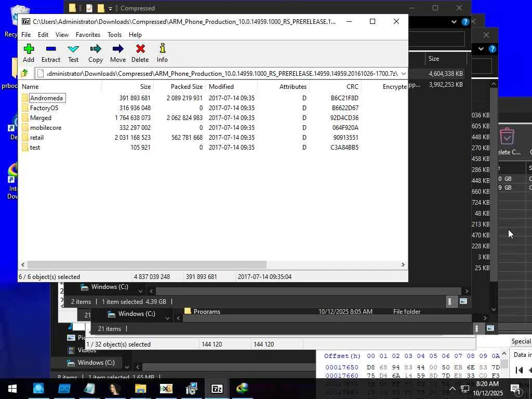Sort by 7-Zip's Size column header
Viewport: 532px width, 399px height.
[128, 87]
